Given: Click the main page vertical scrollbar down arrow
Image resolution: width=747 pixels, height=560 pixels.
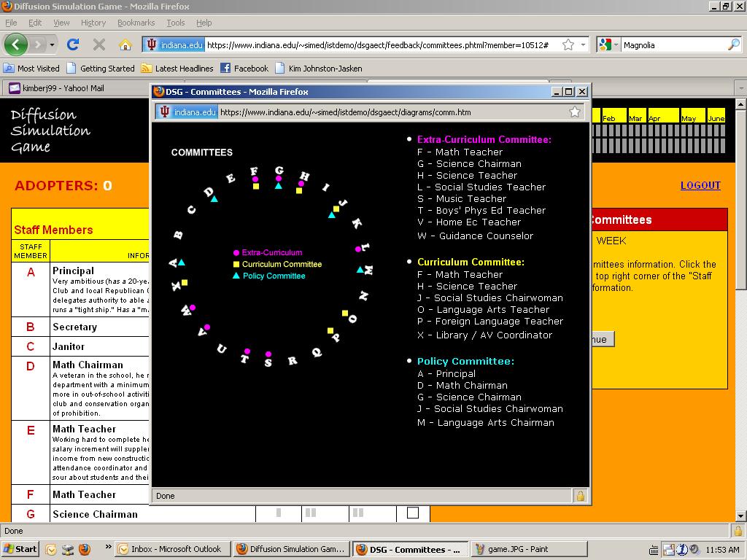Looking at the screenshot, I should (740, 516).
